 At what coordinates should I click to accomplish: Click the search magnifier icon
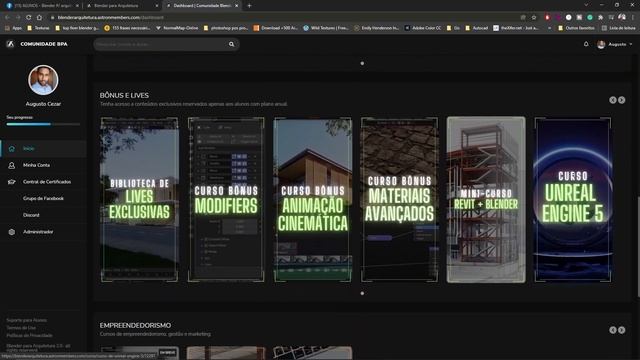(231, 44)
